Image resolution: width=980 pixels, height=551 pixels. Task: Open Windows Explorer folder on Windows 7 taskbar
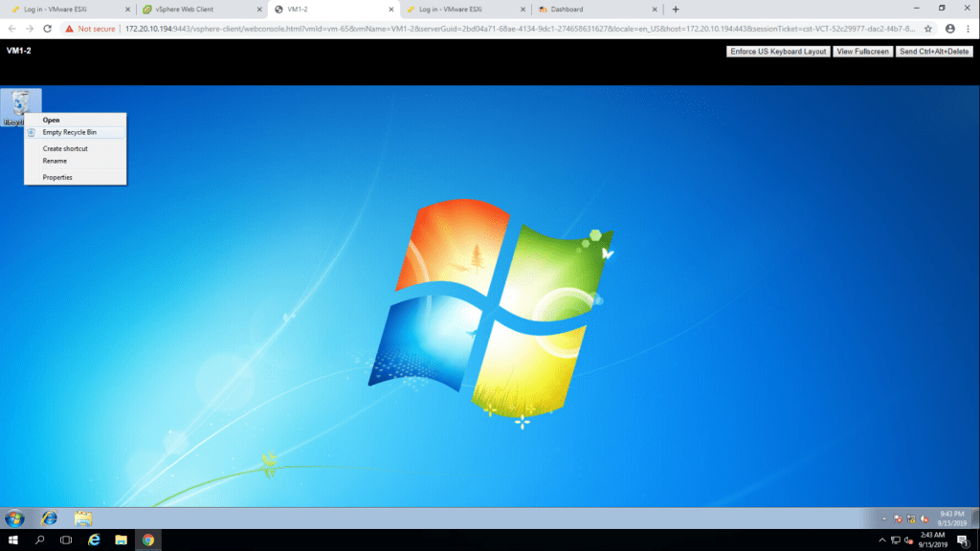pos(83,518)
